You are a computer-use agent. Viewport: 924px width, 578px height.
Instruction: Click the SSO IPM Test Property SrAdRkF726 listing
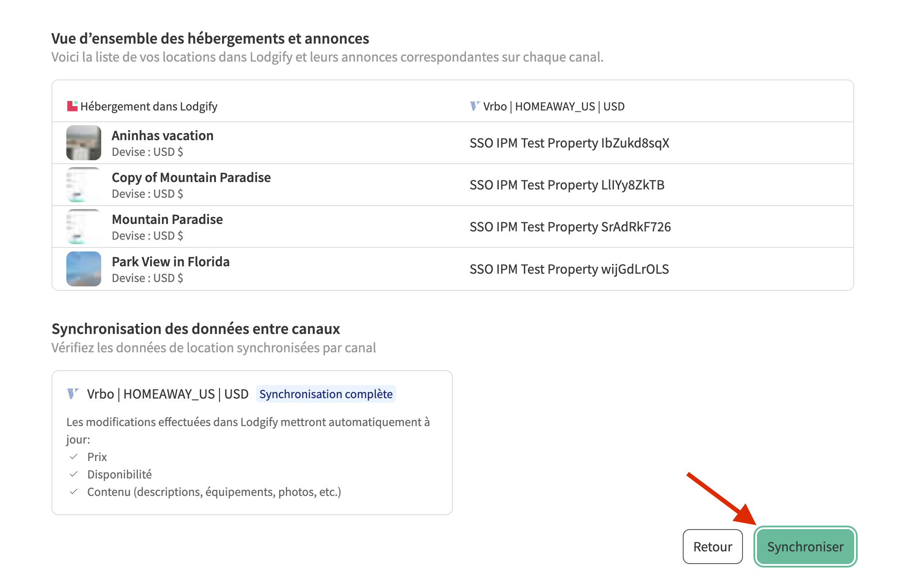tap(570, 227)
